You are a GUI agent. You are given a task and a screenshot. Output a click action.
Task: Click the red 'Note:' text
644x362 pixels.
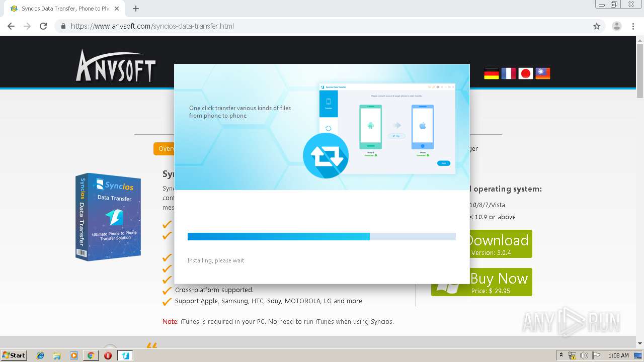pyautogui.click(x=170, y=321)
